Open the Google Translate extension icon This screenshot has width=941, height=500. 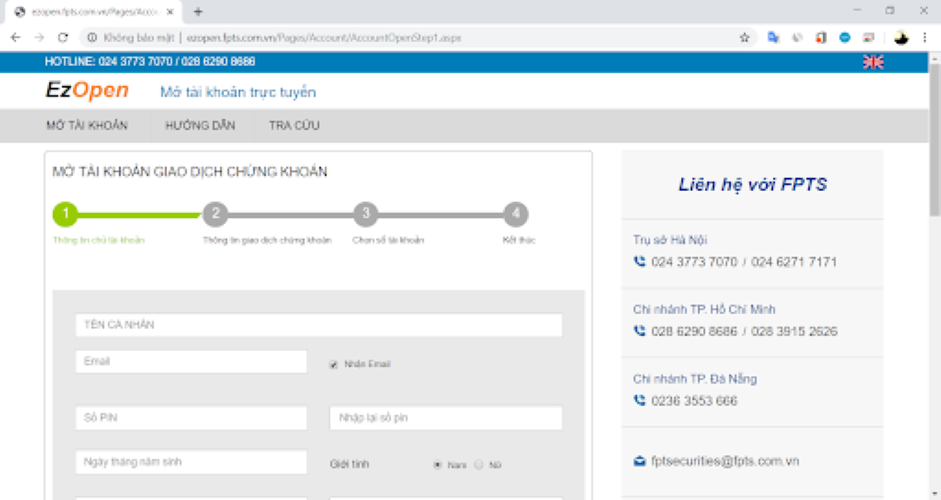coord(773,37)
